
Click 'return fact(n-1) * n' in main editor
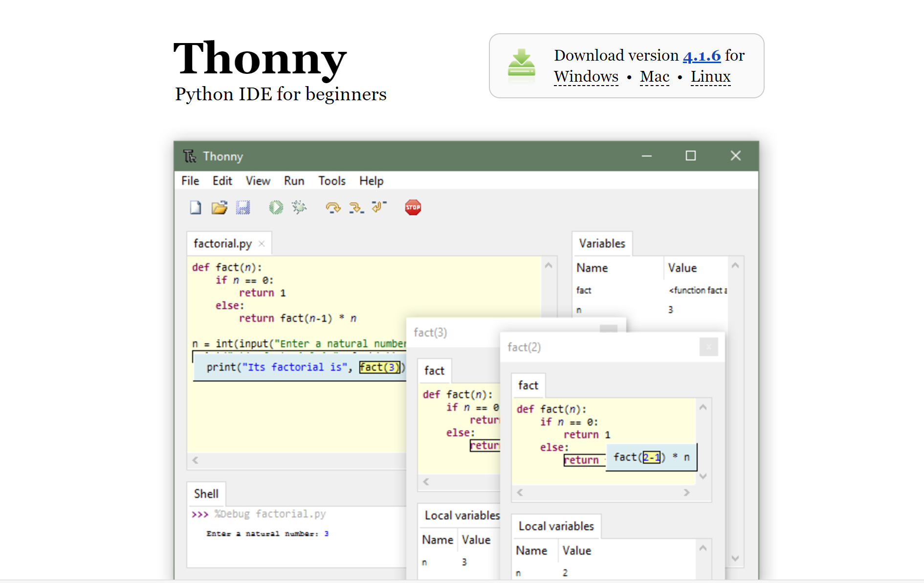click(x=298, y=318)
